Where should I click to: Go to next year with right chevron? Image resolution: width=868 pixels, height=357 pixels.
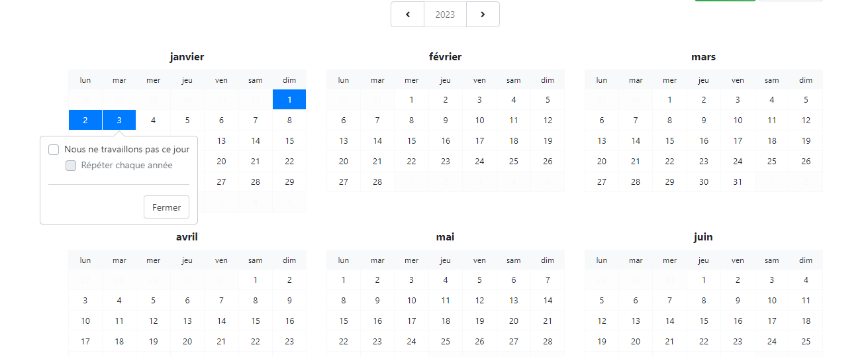pos(483,15)
